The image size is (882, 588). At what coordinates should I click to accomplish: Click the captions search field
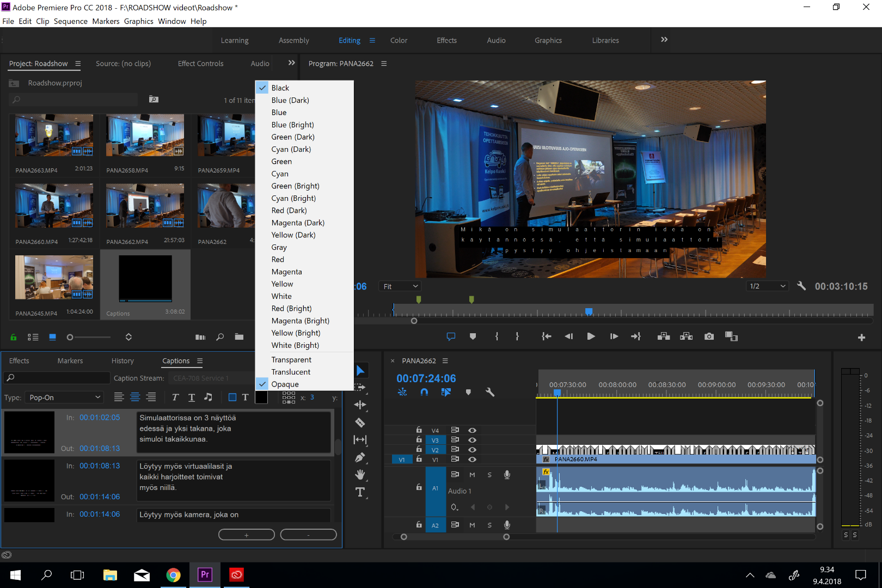click(57, 378)
